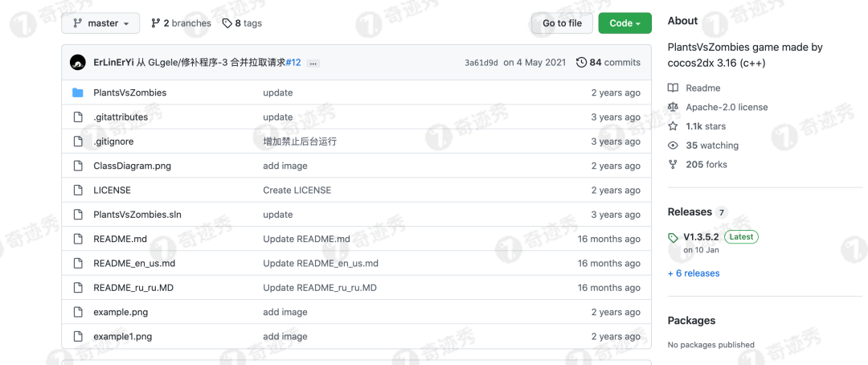
Task: Click file icon beside PlantsVsZombies.sln
Action: 78,215
